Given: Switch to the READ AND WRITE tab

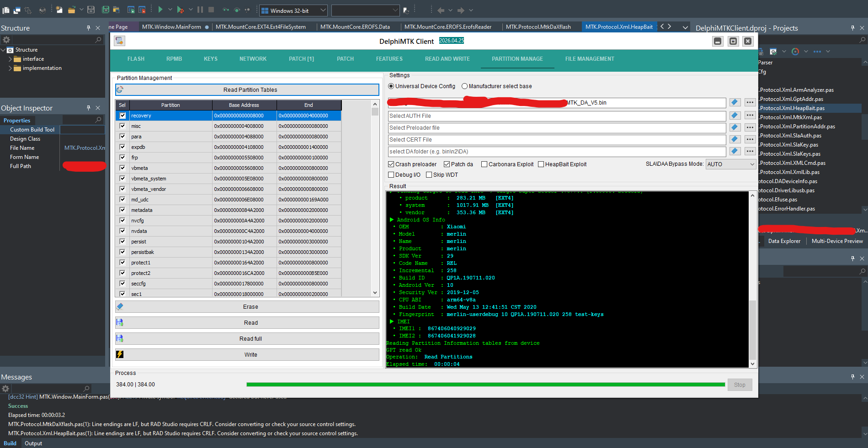Looking at the screenshot, I should click(x=447, y=59).
